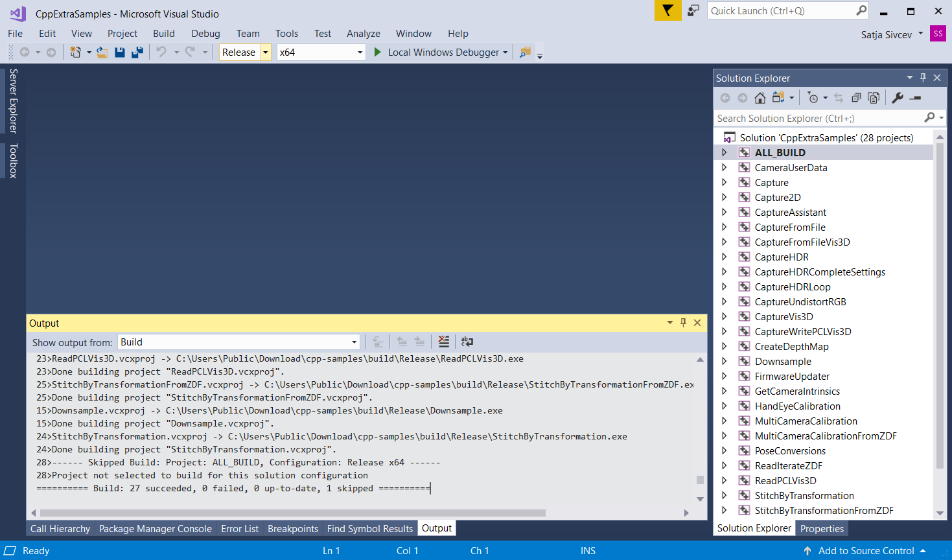
Task: Open the user account dropdown arrow
Action: point(921,34)
